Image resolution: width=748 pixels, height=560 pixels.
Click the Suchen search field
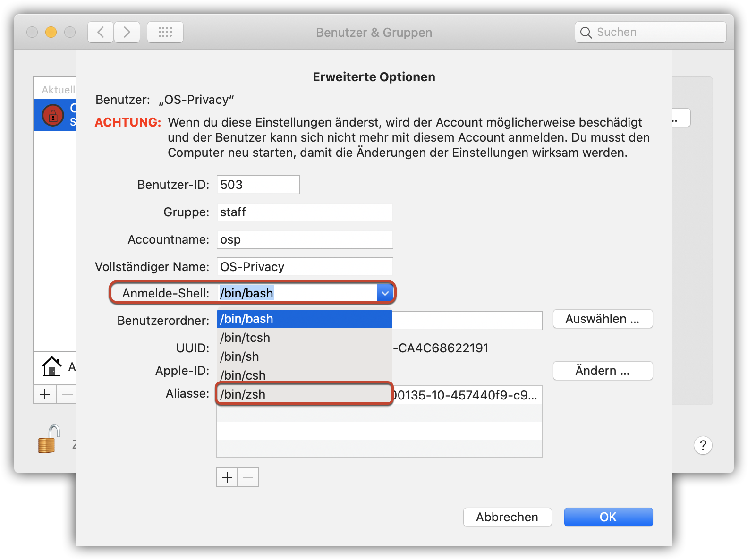click(x=650, y=32)
